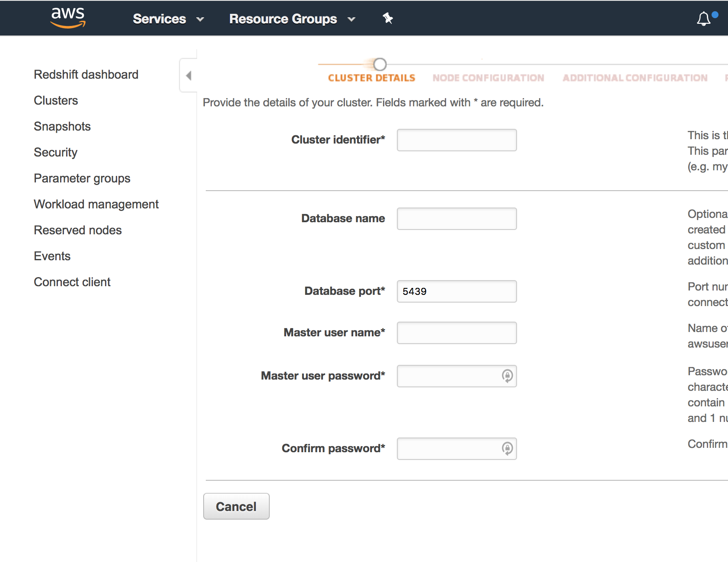Click the AWS logo home icon
This screenshot has height=562, width=728.
[x=68, y=18]
